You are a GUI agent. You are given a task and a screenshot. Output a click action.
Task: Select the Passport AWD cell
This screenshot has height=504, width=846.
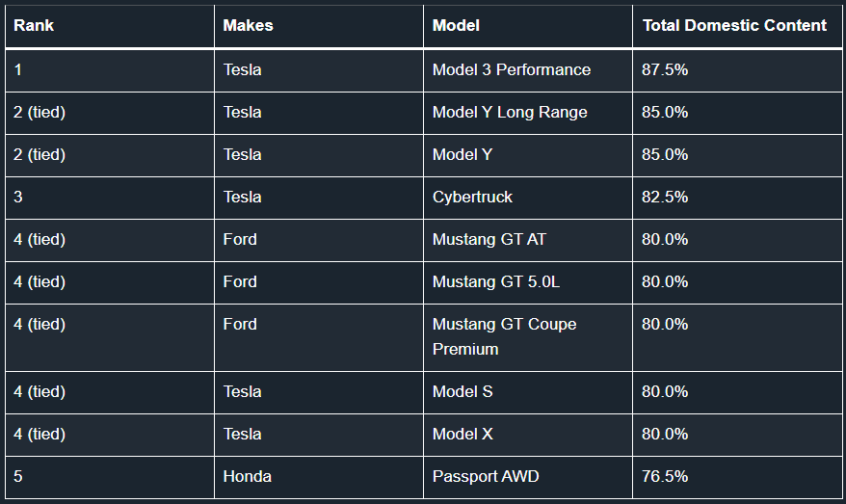tap(528, 477)
